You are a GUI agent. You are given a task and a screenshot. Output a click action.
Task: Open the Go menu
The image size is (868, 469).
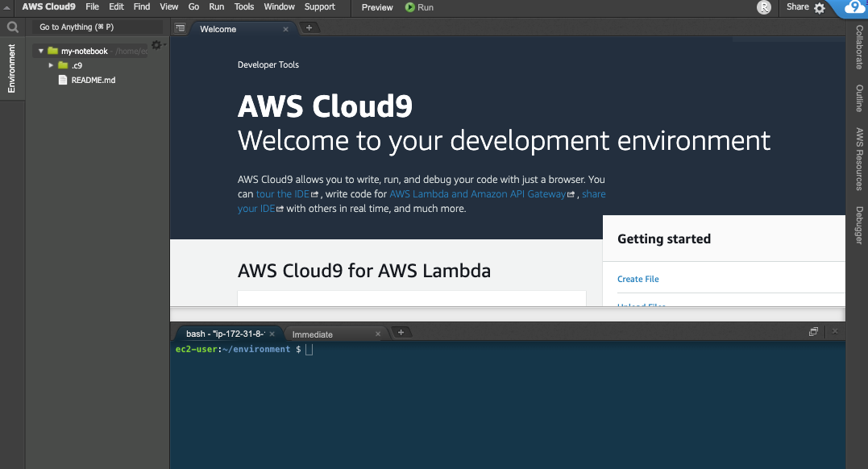click(193, 6)
